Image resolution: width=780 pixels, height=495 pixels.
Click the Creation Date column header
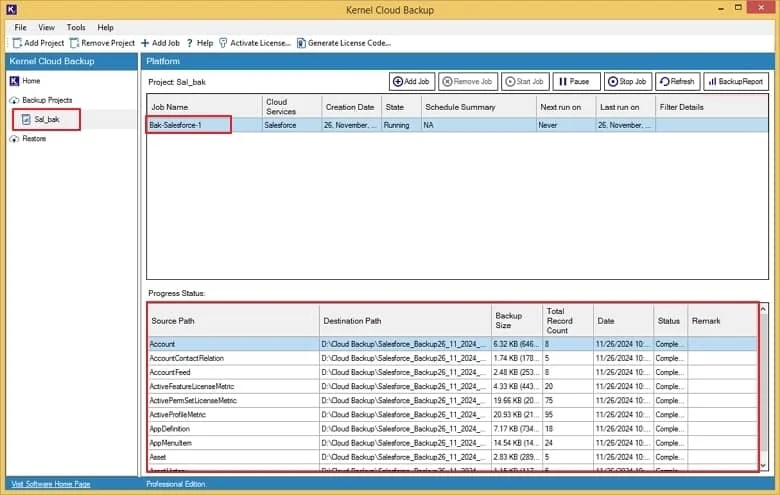[351, 107]
